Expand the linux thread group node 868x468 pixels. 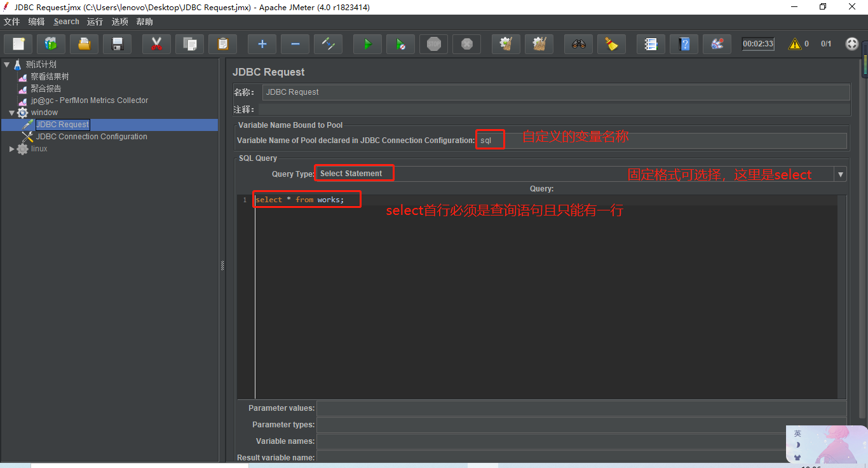click(x=12, y=149)
